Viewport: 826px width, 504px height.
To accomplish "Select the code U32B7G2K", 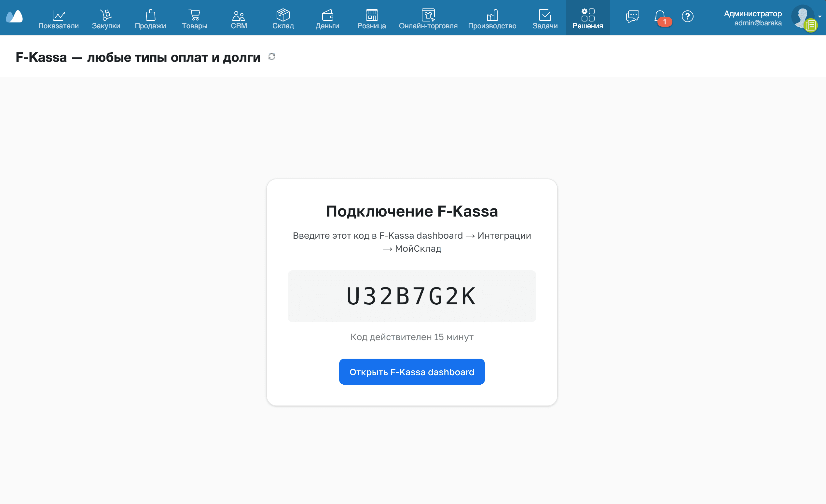I will click(412, 296).
